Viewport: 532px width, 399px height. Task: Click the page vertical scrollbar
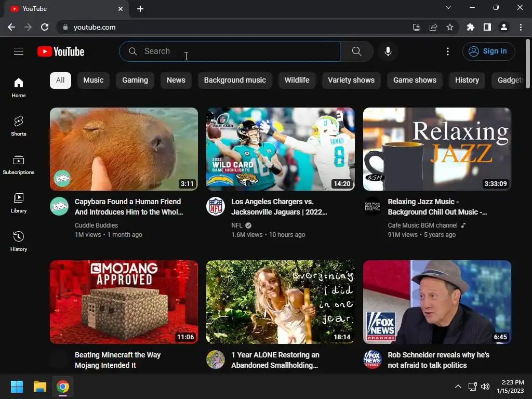coord(528,64)
